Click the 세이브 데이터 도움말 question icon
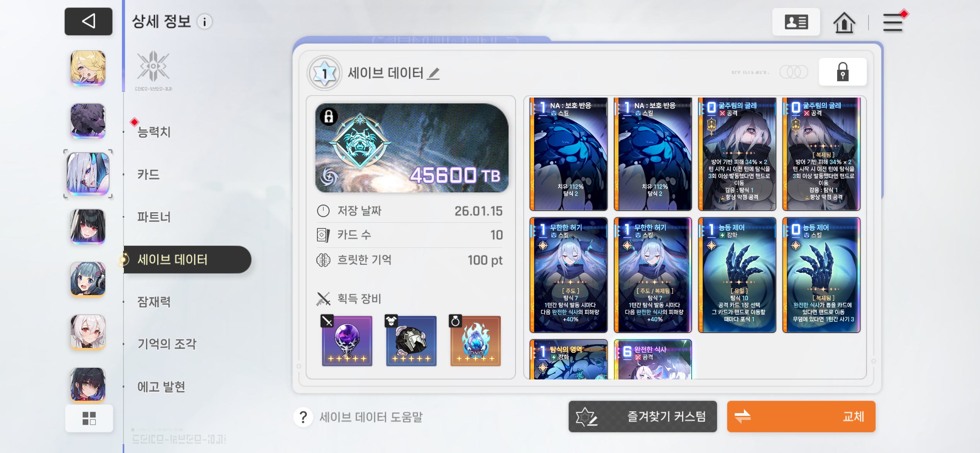This screenshot has height=453, width=980. (303, 417)
